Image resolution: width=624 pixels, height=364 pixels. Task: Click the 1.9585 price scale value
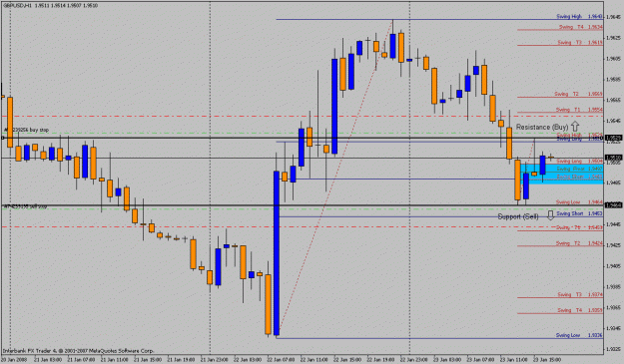pos(613,79)
